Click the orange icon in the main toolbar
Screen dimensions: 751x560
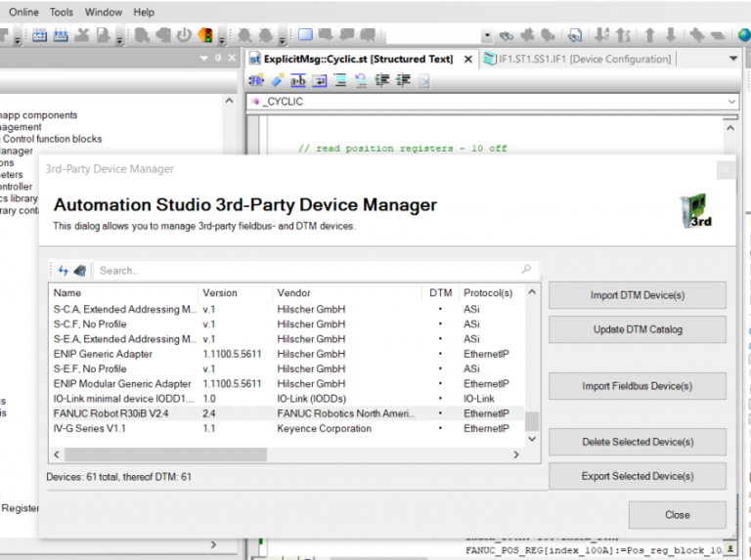pyautogui.click(x=205, y=35)
